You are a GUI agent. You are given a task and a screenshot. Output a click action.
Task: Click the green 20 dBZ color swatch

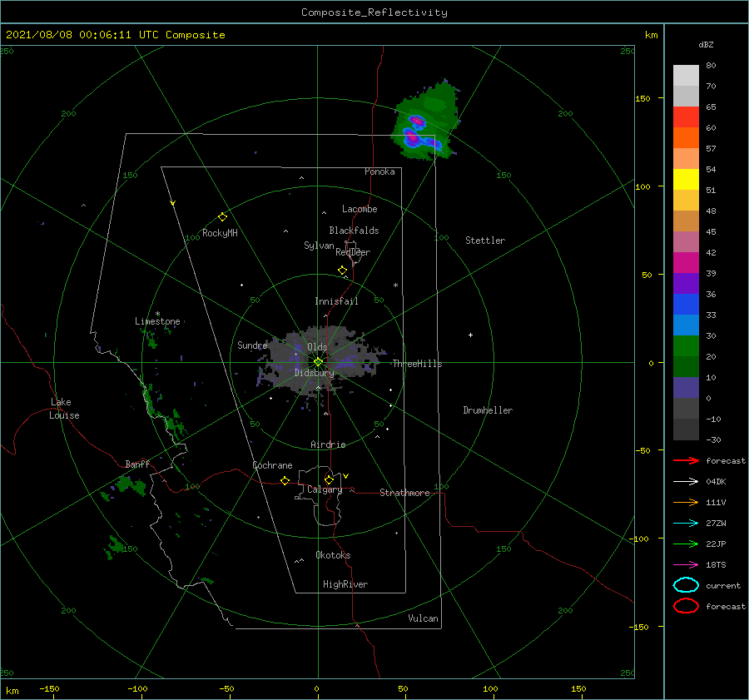686,346
